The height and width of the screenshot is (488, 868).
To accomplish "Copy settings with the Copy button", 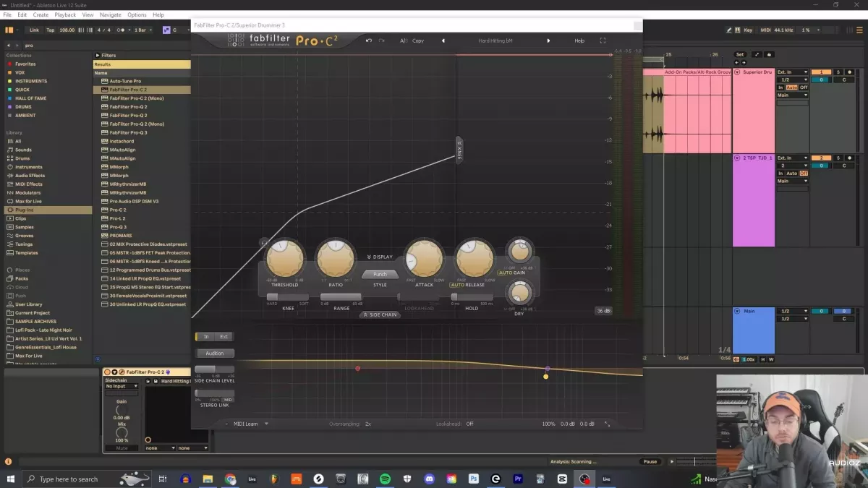I will (418, 40).
